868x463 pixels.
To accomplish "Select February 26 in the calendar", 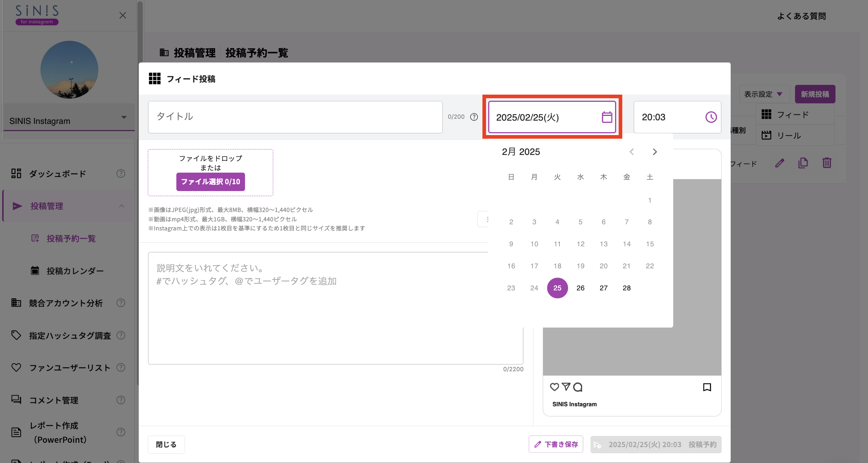I will [x=580, y=288].
